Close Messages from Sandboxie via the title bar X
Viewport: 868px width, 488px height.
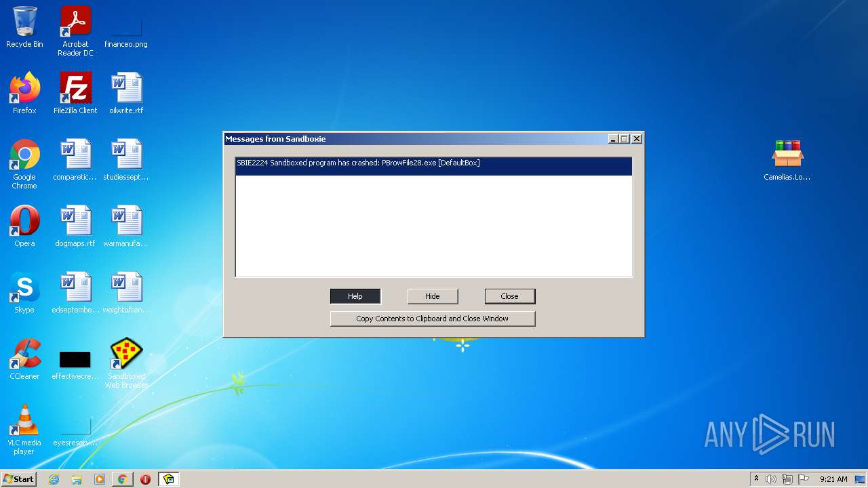pos(637,139)
